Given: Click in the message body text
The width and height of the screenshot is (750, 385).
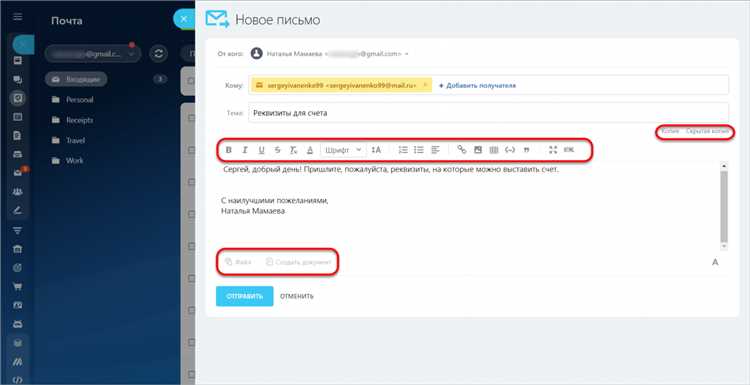Looking at the screenshot, I should click(390, 170).
